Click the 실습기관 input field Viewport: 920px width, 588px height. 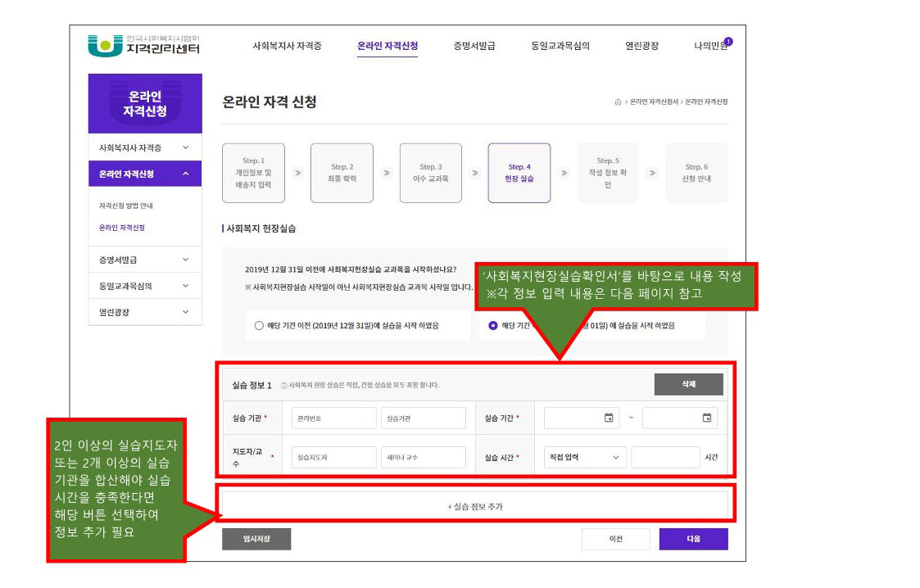coord(424,418)
